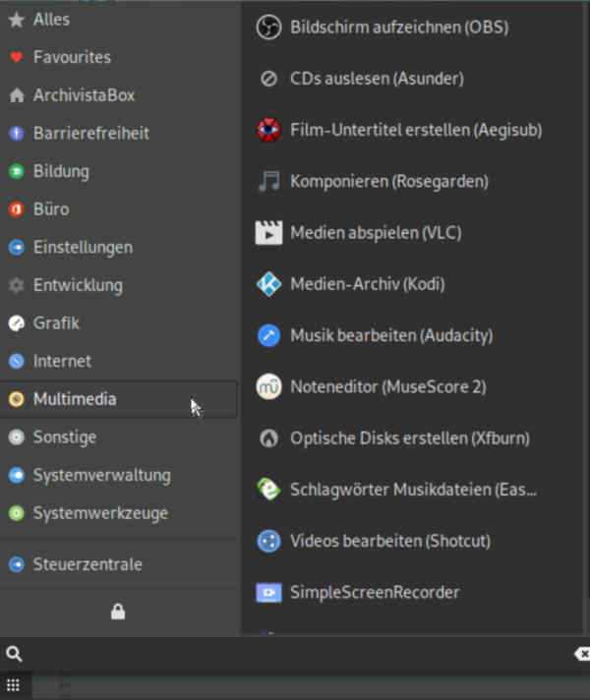Click "Komponieren (Rosegarden)" text

389,181
